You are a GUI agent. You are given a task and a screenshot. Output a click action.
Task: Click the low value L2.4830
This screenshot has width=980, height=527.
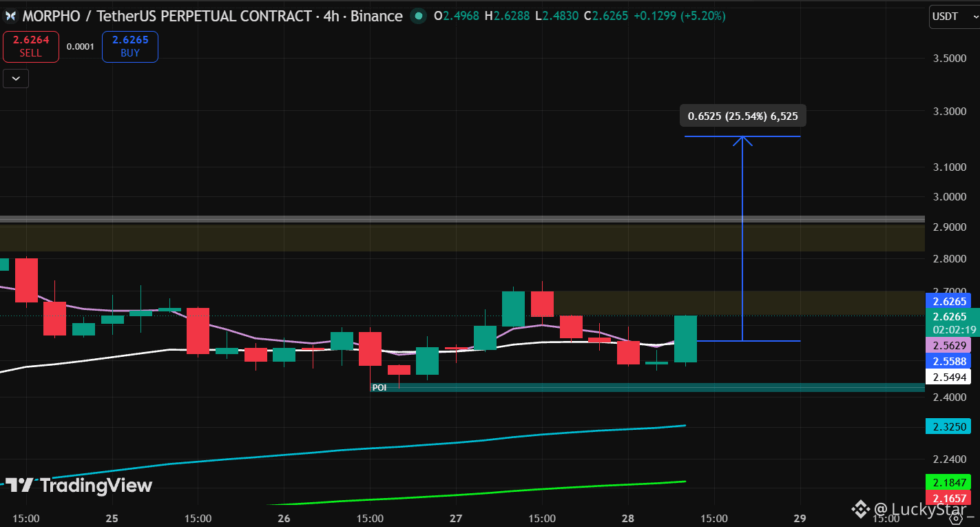click(557, 16)
